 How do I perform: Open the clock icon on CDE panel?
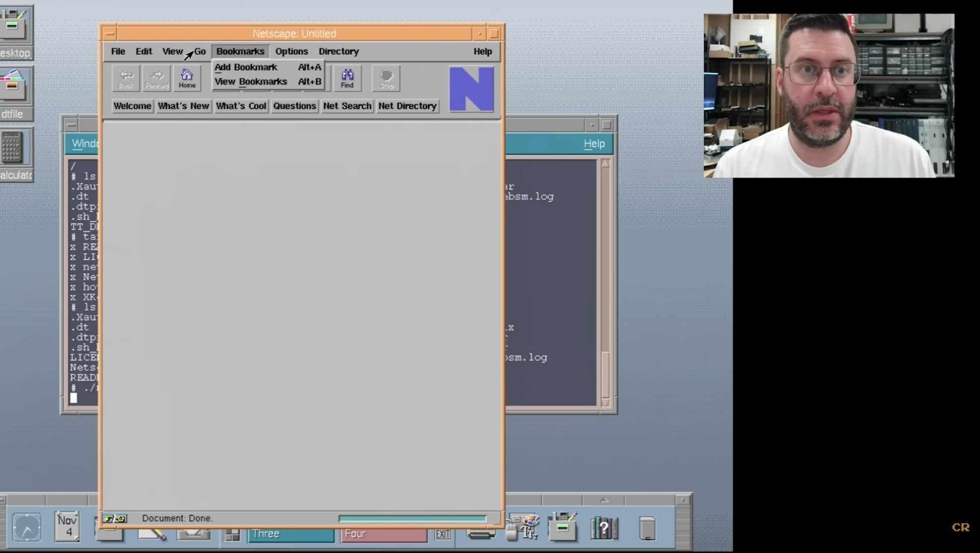pyautogui.click(x=27, y=528)
